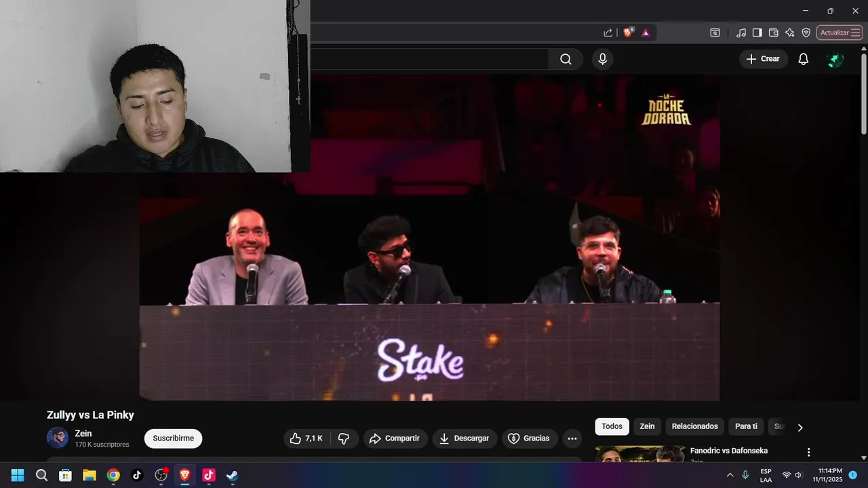
Task: Open the Fanodric vs Dafonseka video title
Action: pyautogui.click(x=729, y=451)
